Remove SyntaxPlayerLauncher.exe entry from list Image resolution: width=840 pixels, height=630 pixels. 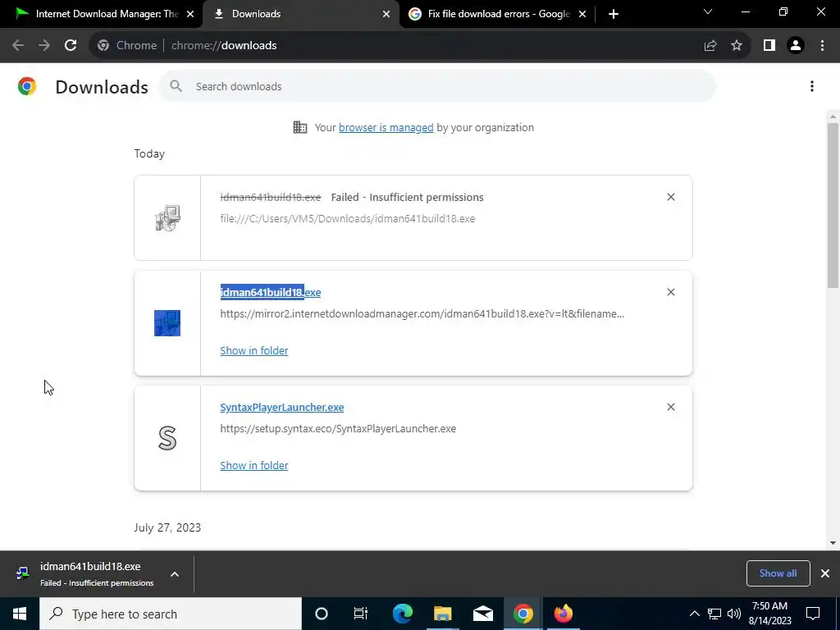[x=671, y=407]
